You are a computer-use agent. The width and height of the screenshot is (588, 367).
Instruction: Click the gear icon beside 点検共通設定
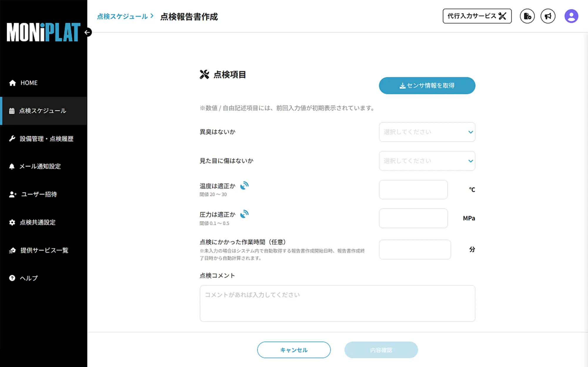(x=12, y=222)
